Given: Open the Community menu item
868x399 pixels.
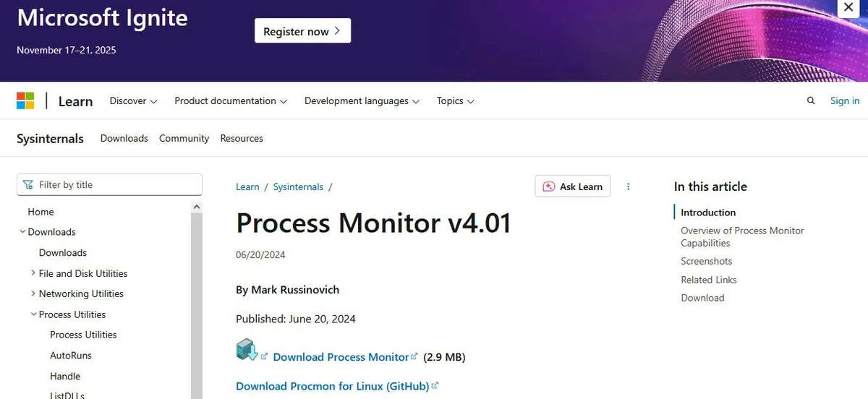Looking at the screenshot, I should pyautogui.click(x=184, y=138).
